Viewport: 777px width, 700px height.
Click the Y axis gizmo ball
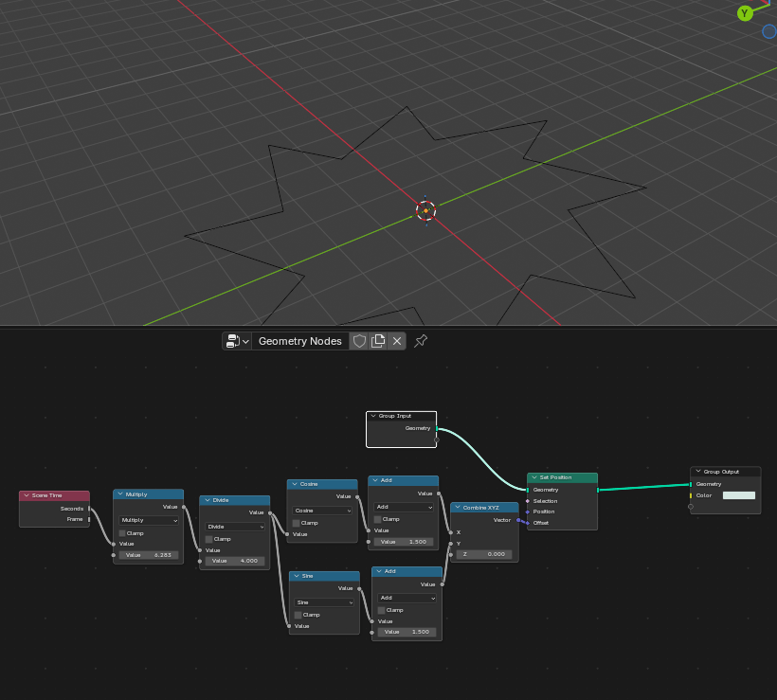click(745, 13)
